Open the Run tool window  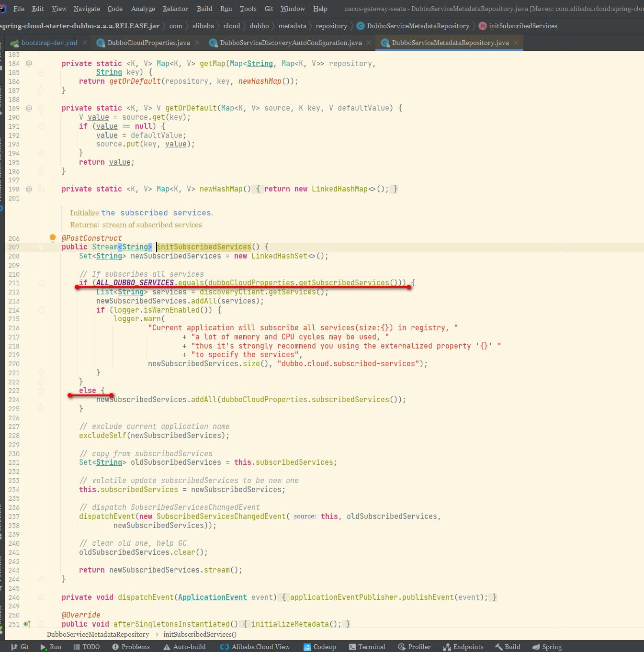[51, 647]
